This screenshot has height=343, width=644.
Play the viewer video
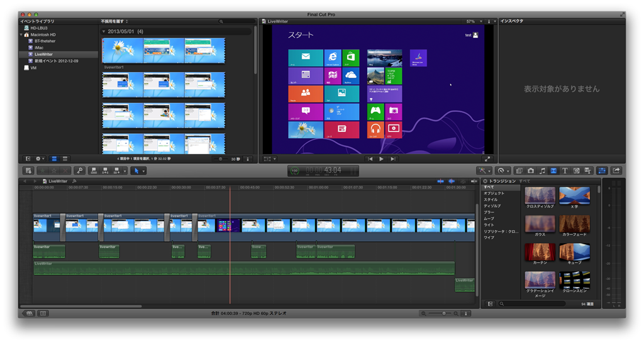tap(382, 159)
